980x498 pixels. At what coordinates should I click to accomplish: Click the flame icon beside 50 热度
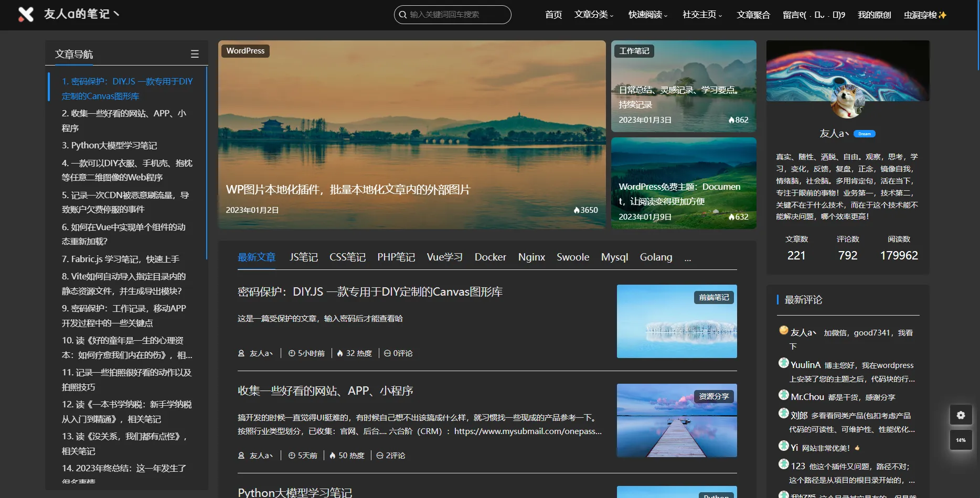point(333,456)
